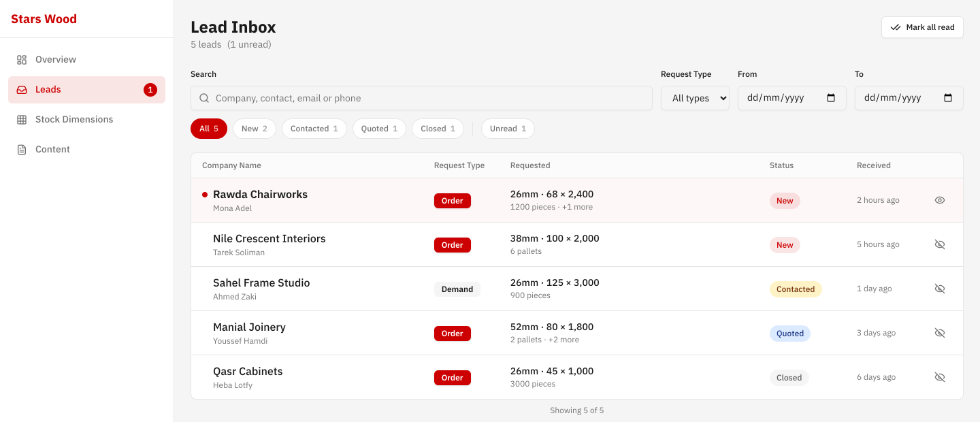Toggle read status eye for Rawda Chairworks
Image resolution: width=980 pixels, height=422 pixels.
coord(940,200)
